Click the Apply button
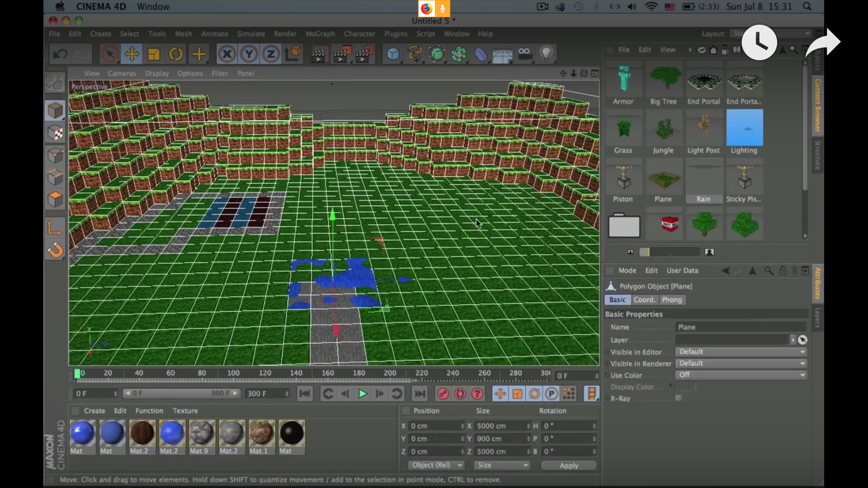Screen dimensions: 868x488 tap(569, 465)
